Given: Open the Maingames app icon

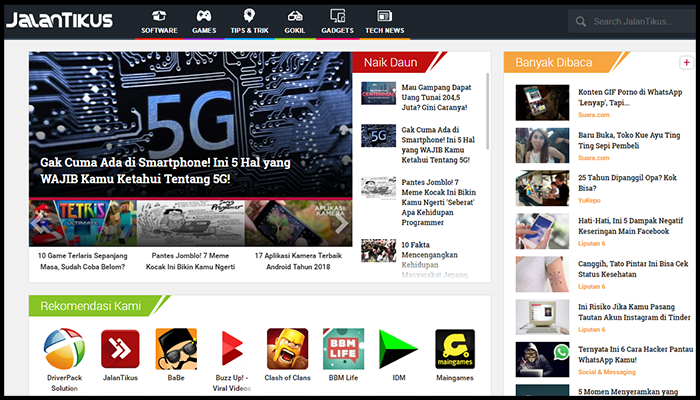Looking at the screenshot, I should 454,348.
